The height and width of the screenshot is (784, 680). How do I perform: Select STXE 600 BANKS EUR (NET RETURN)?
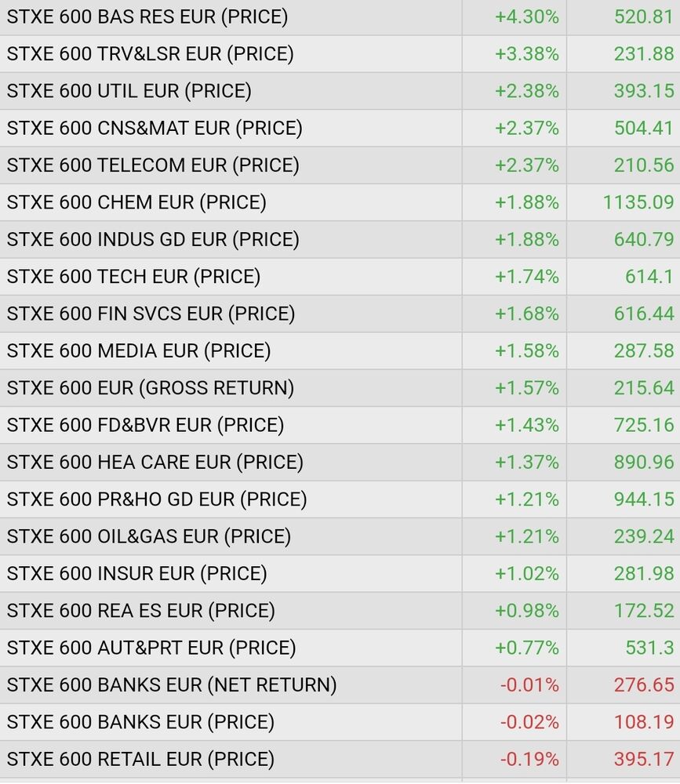coord(172,685)
